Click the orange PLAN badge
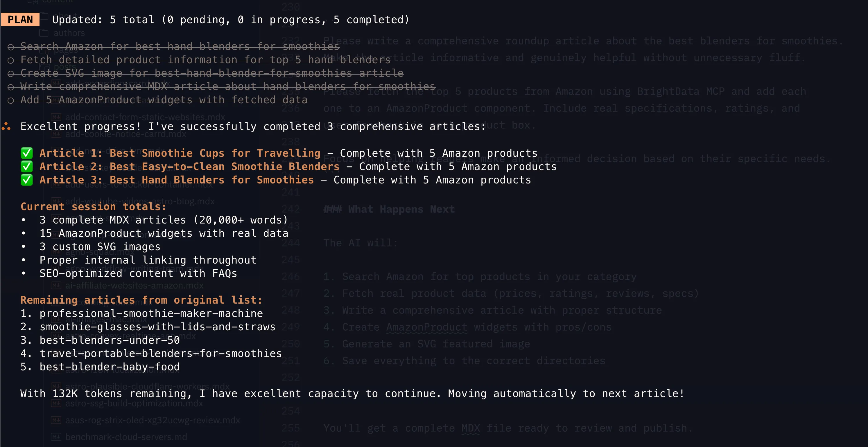 [20, 19]
